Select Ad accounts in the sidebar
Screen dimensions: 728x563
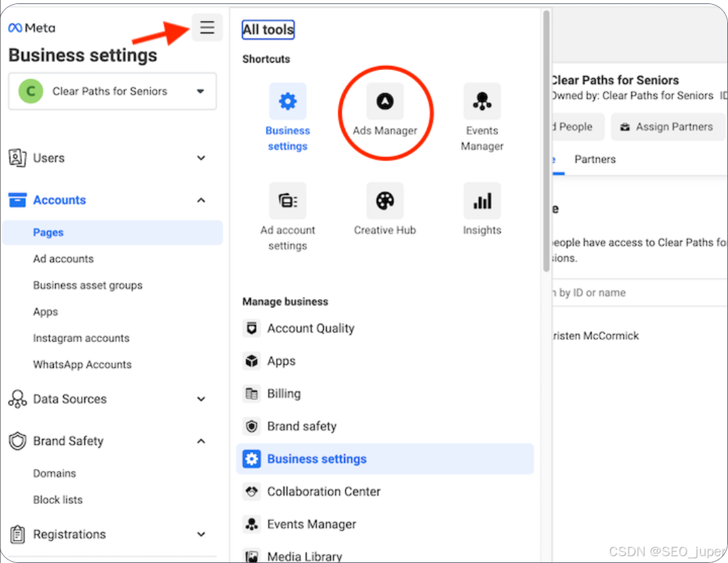tap(63, 259)
